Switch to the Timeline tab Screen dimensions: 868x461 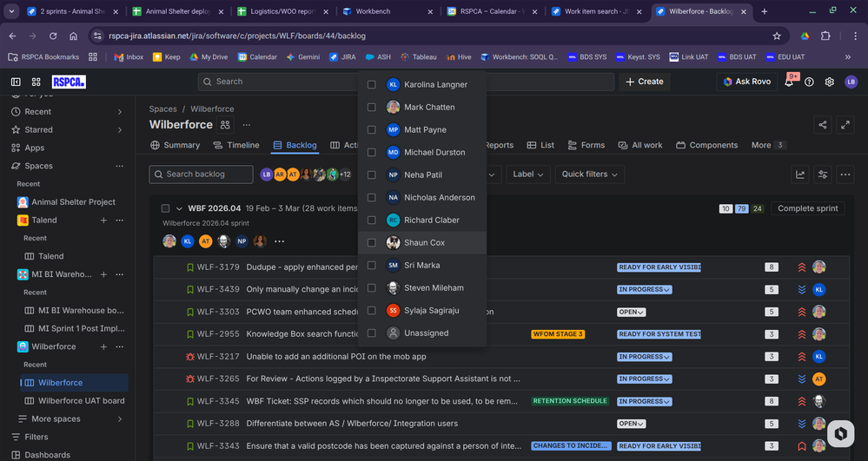point(236,145)
